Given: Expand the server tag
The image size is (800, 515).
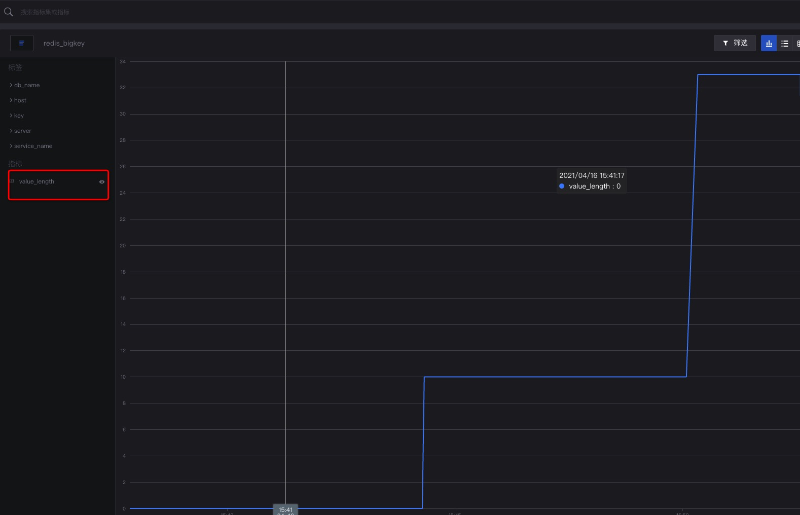Looking at the screenshot, I should click(x=20, y=131).
